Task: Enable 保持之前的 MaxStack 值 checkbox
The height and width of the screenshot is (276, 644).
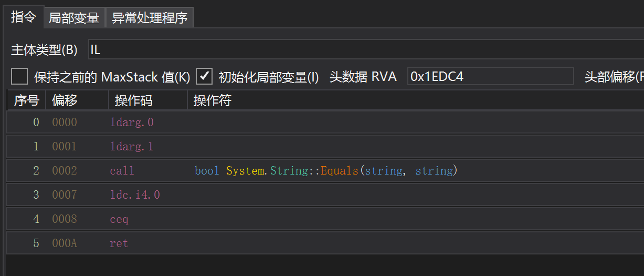Action: point(19,77)
